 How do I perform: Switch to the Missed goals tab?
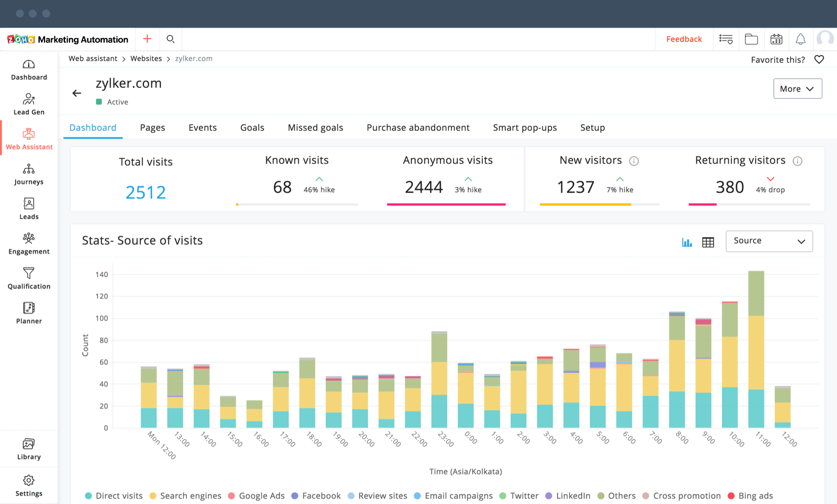click(x=315, y=127)
